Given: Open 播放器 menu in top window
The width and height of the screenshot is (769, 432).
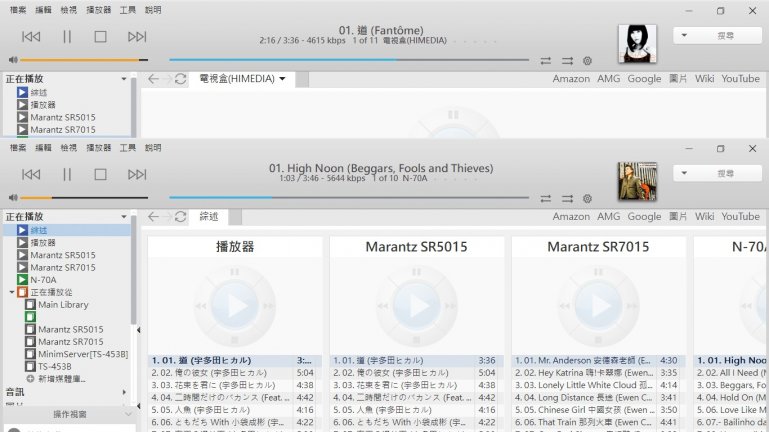Looking at the screenshot, I should 99,10.
